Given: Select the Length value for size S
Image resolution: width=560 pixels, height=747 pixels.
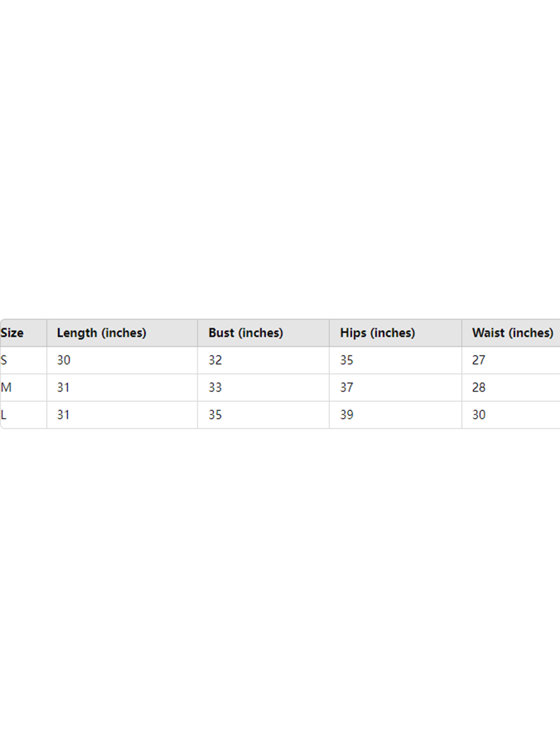Looking at the screenshot, I should pyautogui.click(x=64, y=361).
